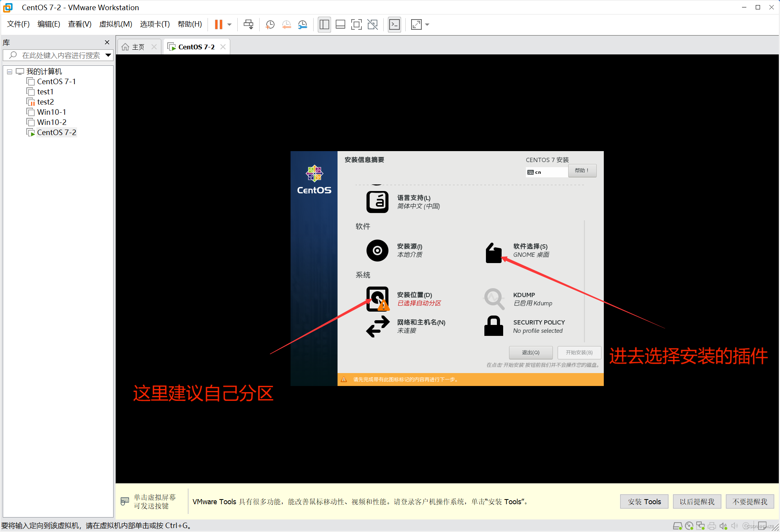780x532 pixels.
Task: Click the pause virtual machine icon
Action: (x=218, y=25)
